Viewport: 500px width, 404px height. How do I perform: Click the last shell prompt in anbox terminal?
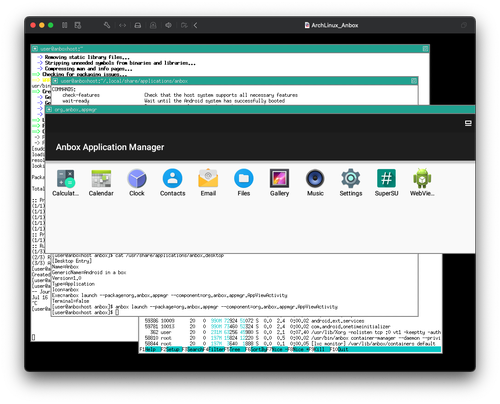coord(85,313)
